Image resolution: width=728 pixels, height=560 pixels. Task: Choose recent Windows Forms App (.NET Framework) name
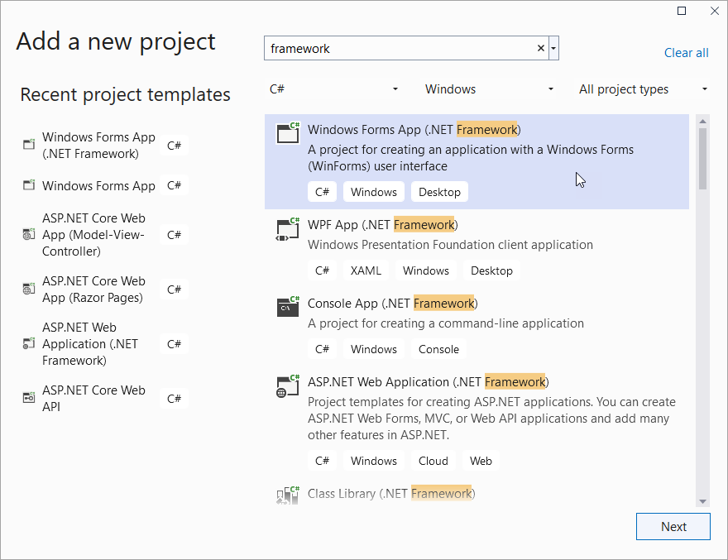(x=98, y=146)
